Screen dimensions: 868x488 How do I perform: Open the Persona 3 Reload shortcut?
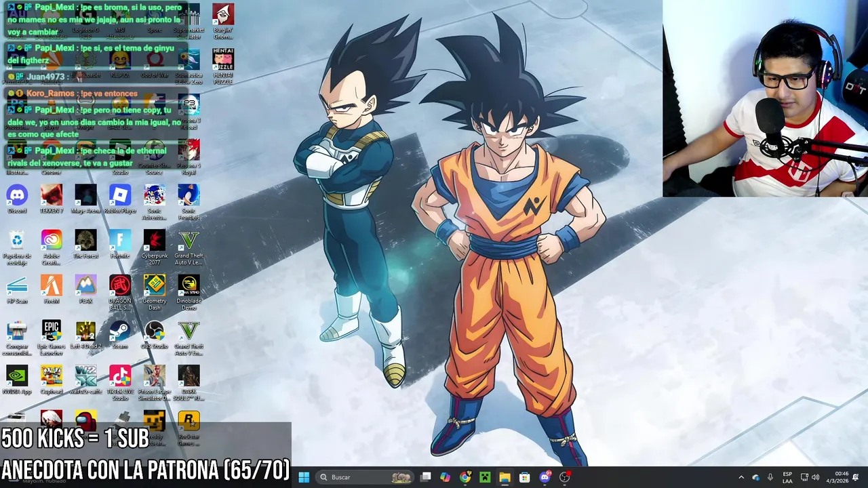tap(189, 113)
